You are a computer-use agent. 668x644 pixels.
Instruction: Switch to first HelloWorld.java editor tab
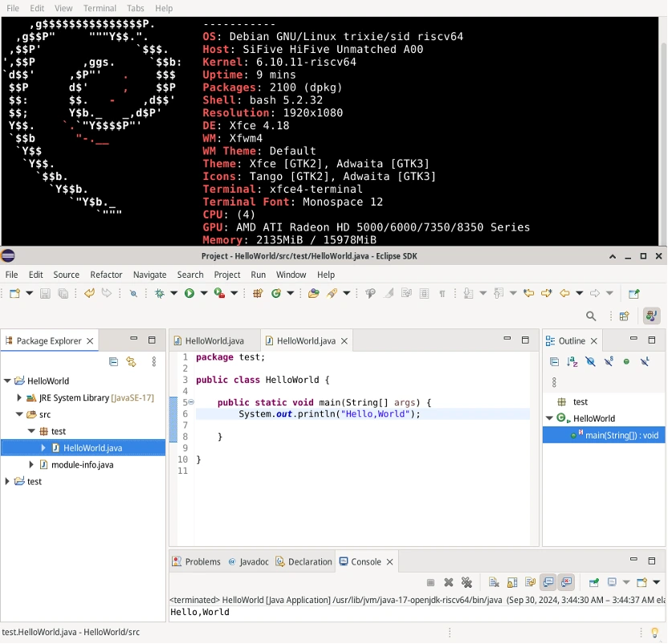click(214, 341)
